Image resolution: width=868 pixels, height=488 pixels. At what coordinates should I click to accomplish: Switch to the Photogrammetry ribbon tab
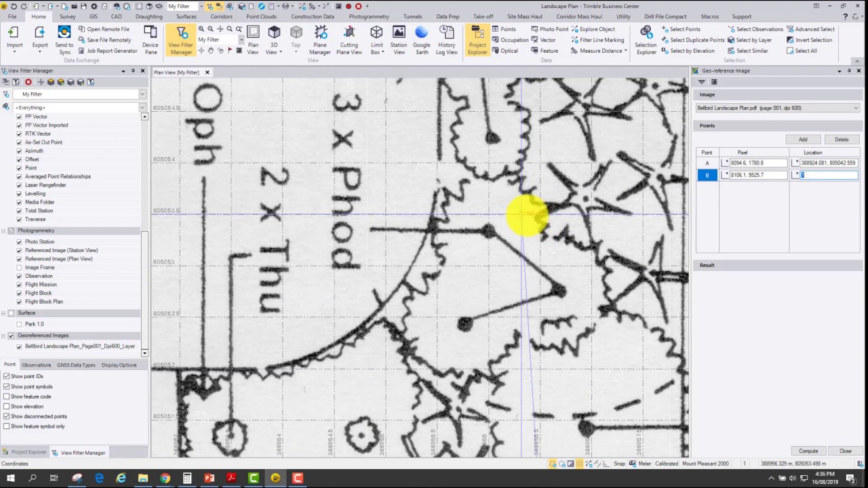pos(369,16)
